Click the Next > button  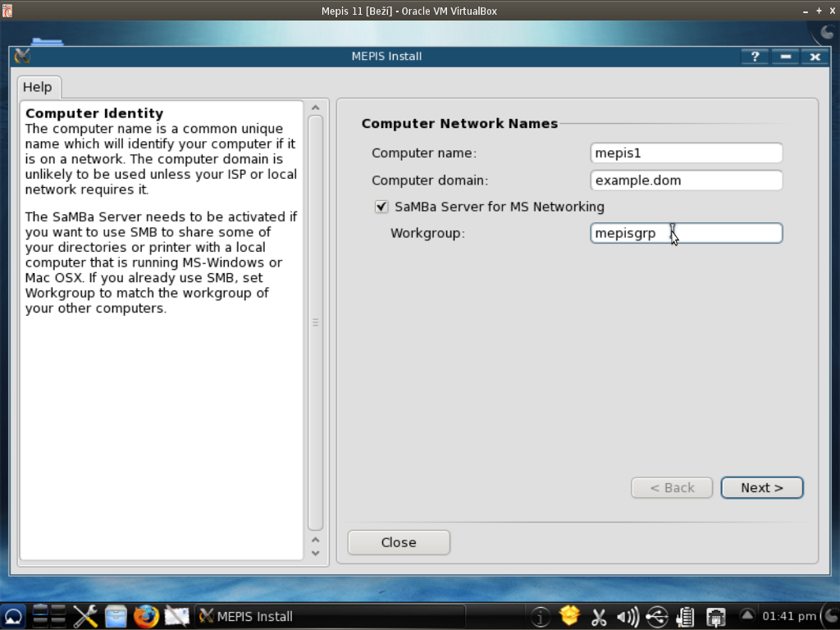coord(762,488)
